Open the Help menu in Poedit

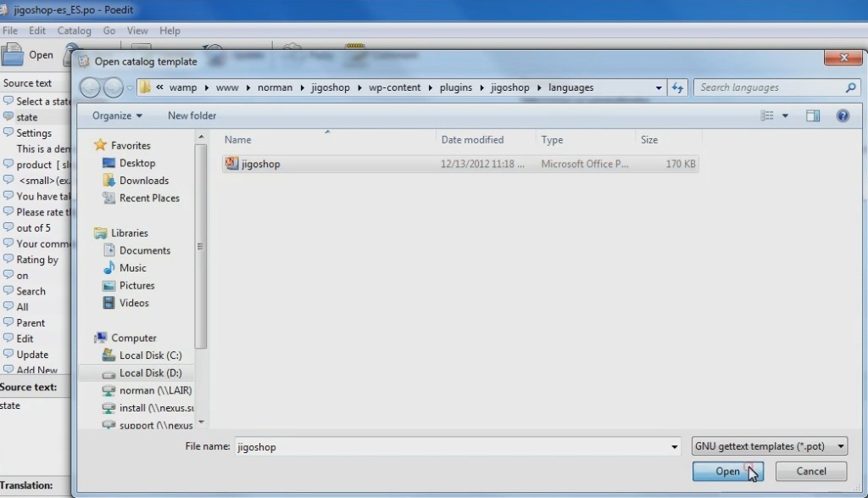click(170, 31)
